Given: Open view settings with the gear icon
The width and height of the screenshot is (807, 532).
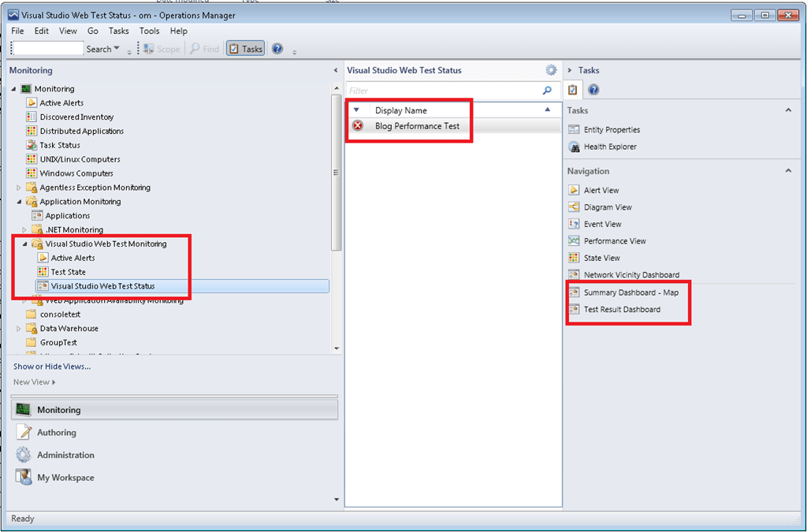Looking at the screenshot, I should [551, 70].
